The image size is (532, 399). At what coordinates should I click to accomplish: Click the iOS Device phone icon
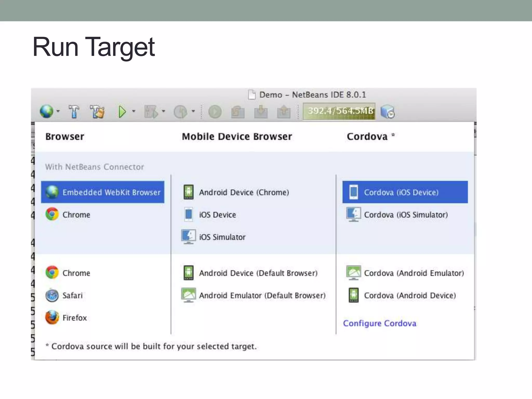tap(189, 214)
